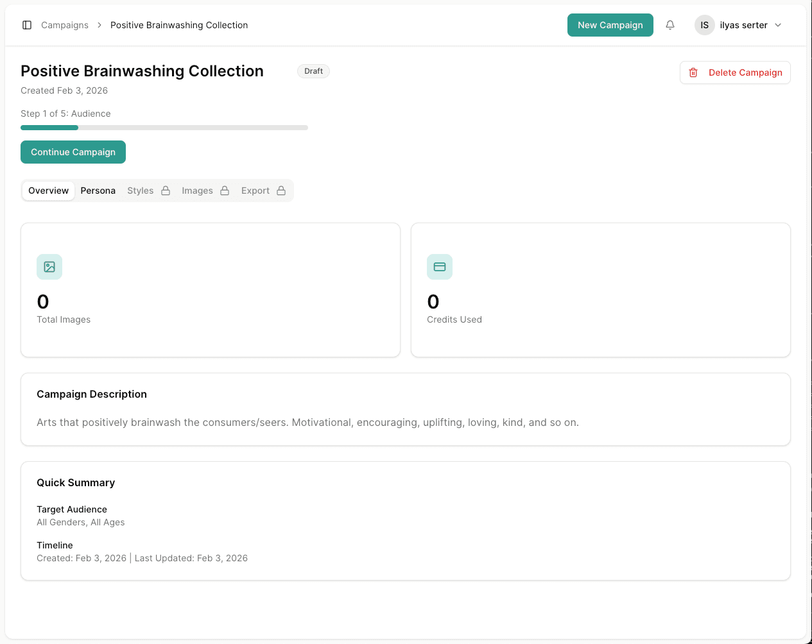Select the locked Export tab

coord(263,191)
